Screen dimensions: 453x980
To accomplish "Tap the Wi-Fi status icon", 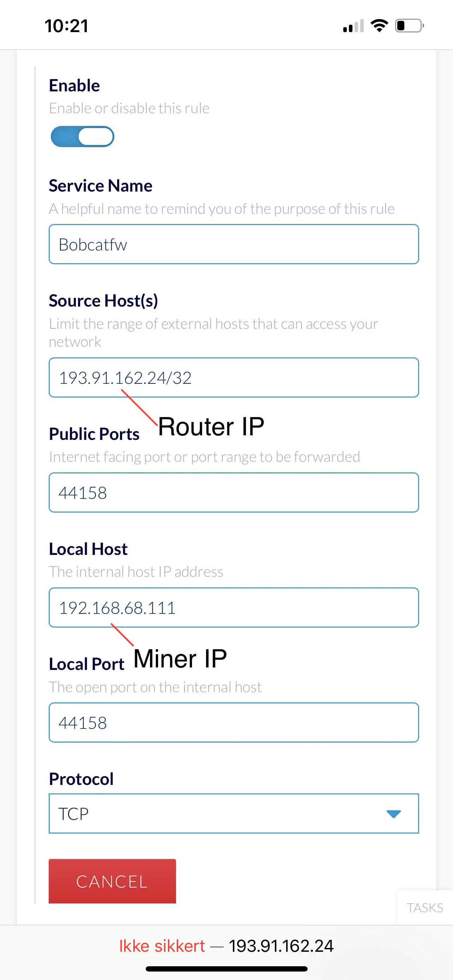I will [x=379, y=25].
